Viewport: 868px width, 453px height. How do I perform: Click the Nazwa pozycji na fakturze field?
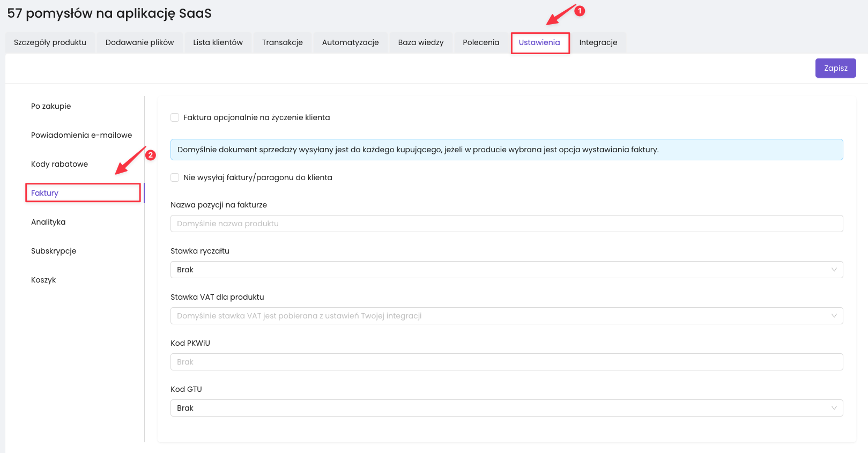pyautogui.click(x=506, y=224)
